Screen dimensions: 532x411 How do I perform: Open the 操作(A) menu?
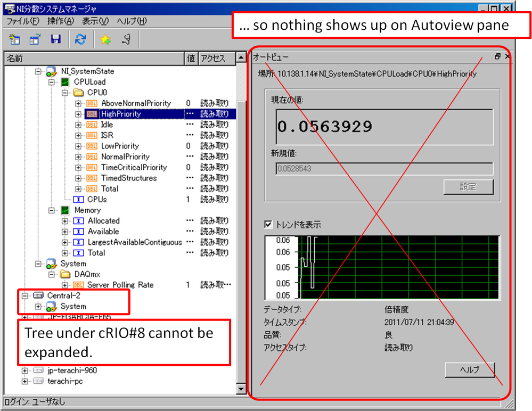(61, 21)
